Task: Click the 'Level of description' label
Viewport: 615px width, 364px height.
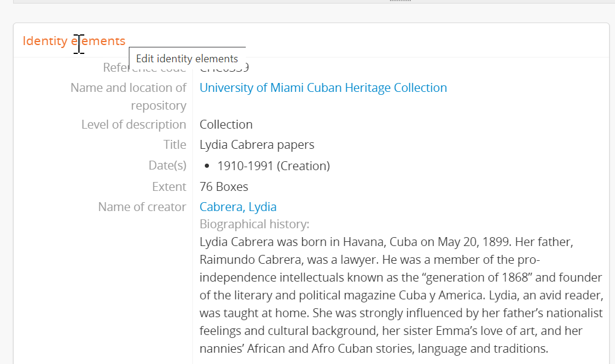Action: (x=134, y=124)
